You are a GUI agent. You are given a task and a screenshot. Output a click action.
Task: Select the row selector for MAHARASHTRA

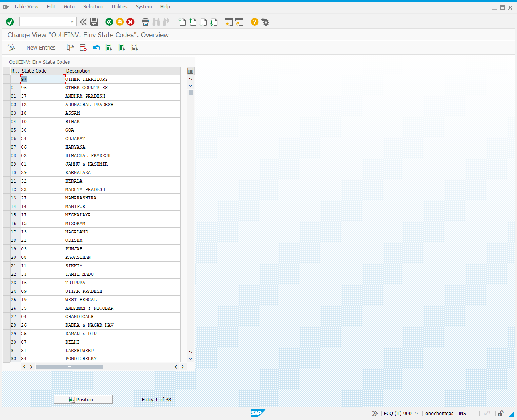pos(6,198)
